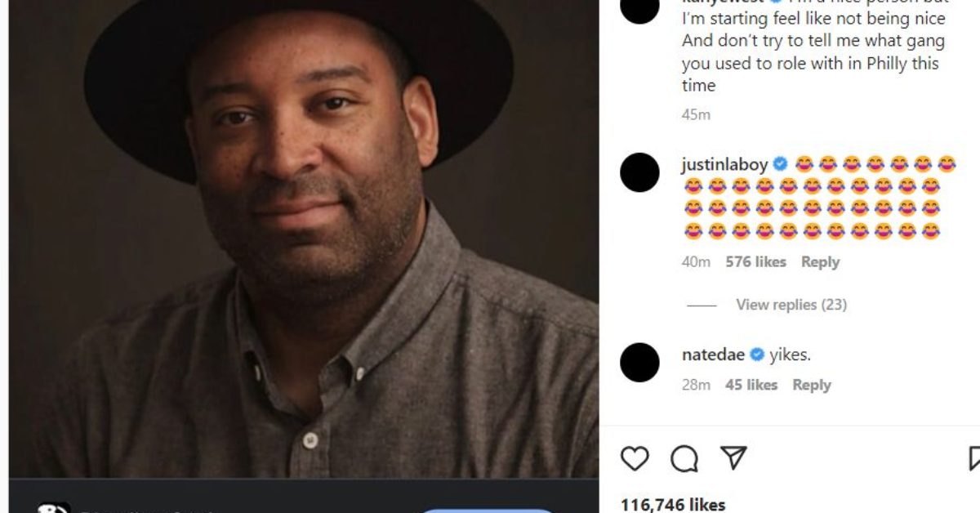The width and height of the screenshot is (980, 513).
Task: Open justinlaboy's profile via his username
Action: point(723,164)
